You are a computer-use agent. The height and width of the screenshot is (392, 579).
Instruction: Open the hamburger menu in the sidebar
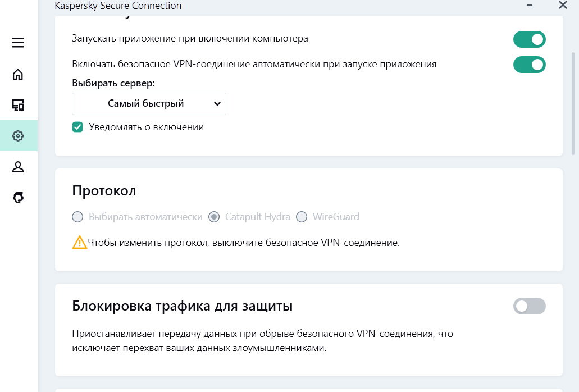tap(18, 43)
